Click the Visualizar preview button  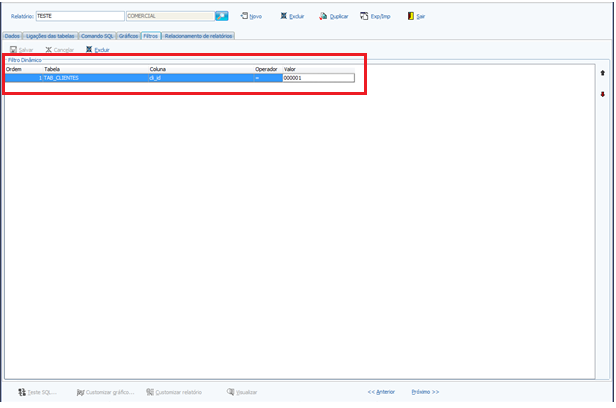click(x=242, y=392)
